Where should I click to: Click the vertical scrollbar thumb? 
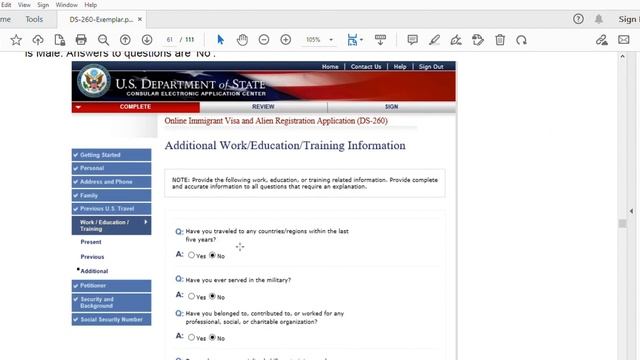(x=622, y=223)
